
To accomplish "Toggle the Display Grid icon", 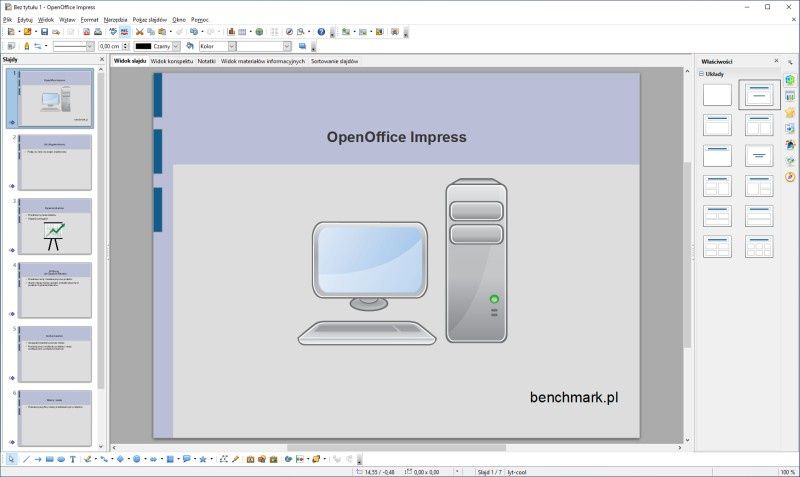I will (x=274, y=32).
